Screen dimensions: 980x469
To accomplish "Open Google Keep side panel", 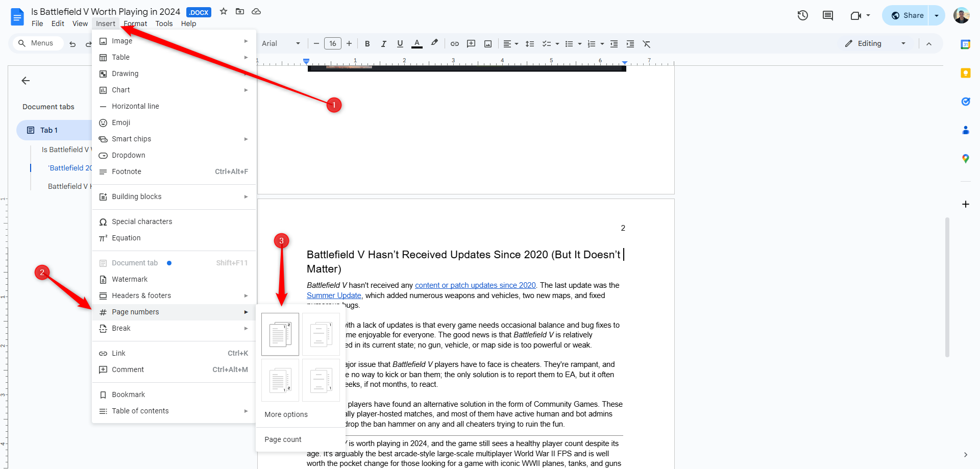I will coord(966,73).
